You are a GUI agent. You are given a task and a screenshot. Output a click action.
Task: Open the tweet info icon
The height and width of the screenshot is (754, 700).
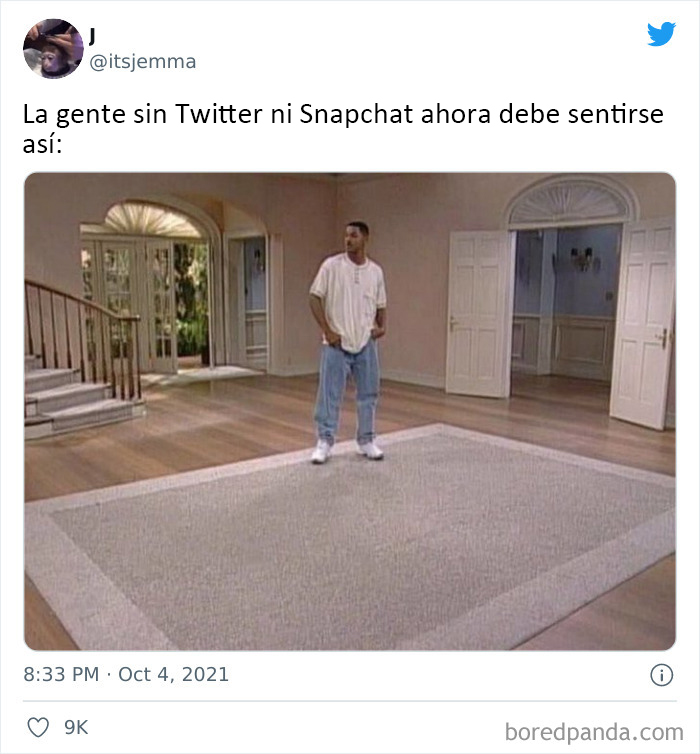coord(662,675)
